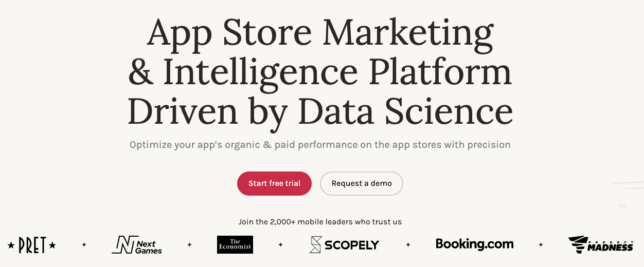This screenshot has height=267, width=644.
Task: Select star separator between Booking.com and Product Madness
Action: 541,245
